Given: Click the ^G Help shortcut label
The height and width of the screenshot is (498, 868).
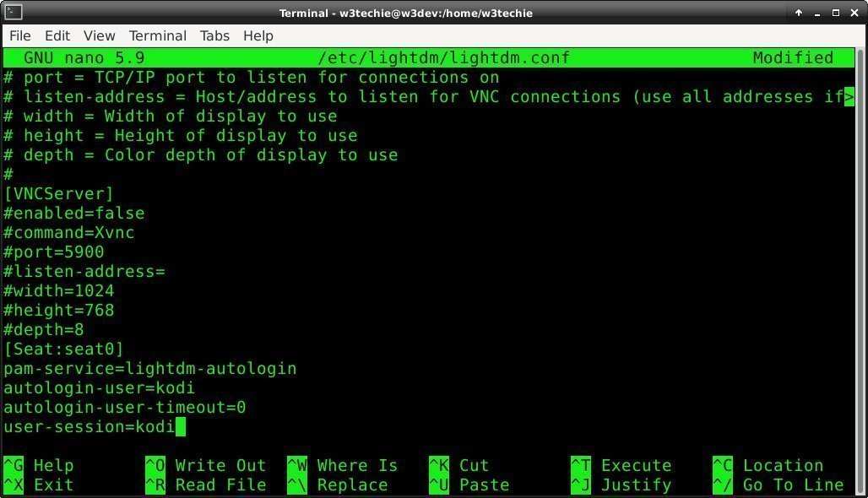Looking at the screenshot, I should pyautogui.click(x=40, y=465).
